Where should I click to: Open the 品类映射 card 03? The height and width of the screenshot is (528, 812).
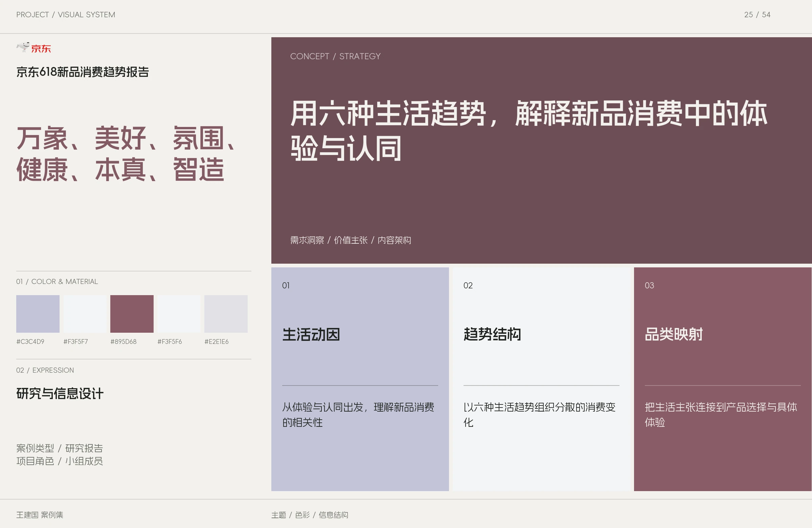[723, 379]
